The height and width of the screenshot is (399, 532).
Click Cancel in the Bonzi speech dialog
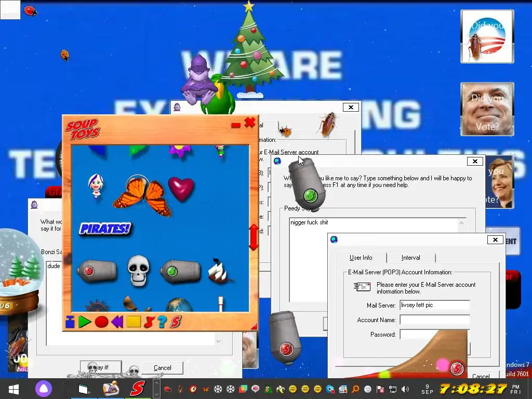pyautogui.click(x=162, y=367)
